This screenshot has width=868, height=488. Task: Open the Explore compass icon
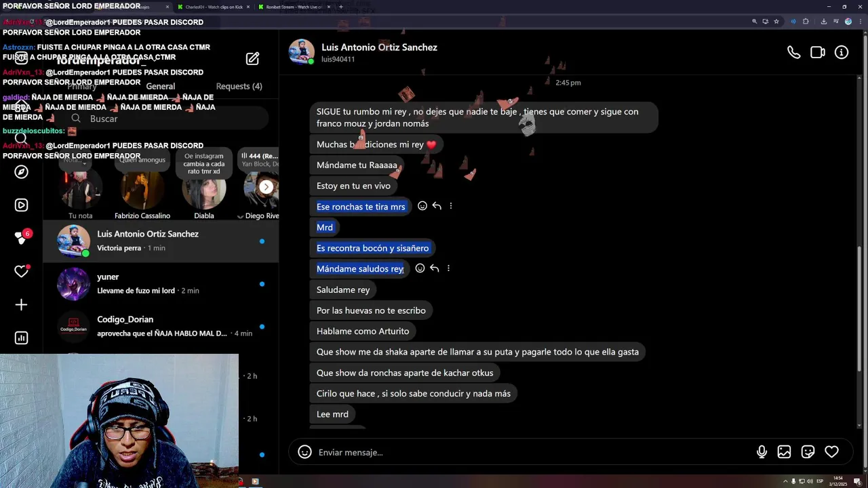coord(21,171)
